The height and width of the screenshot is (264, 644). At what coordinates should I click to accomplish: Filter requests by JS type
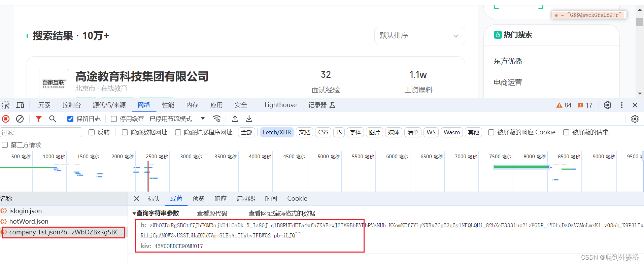339,132
